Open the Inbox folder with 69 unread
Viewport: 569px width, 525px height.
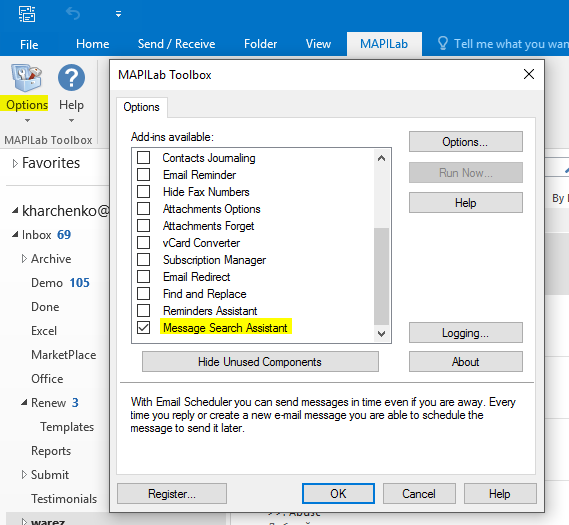pos(46,235)
